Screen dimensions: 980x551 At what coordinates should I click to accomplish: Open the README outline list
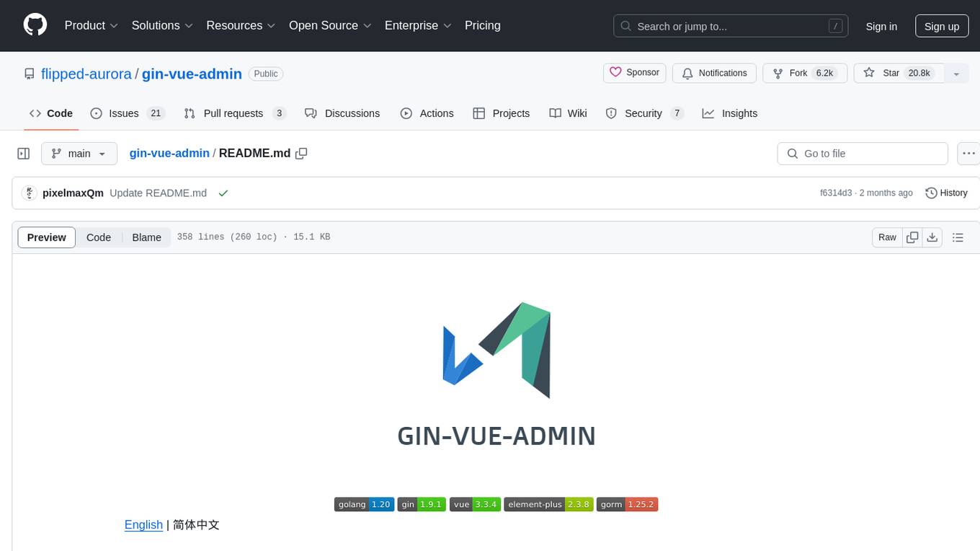[958, 237]
